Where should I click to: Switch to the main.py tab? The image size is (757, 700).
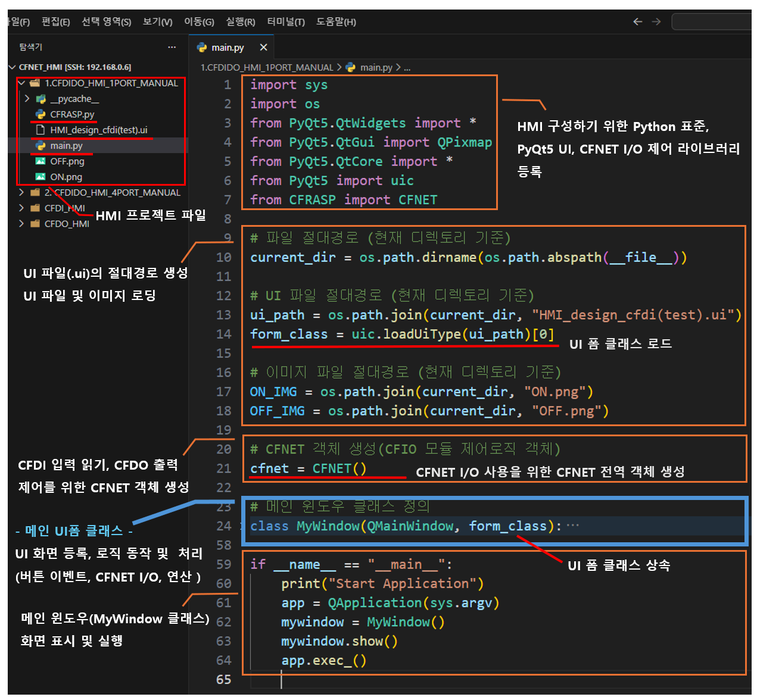click(227, 48)
